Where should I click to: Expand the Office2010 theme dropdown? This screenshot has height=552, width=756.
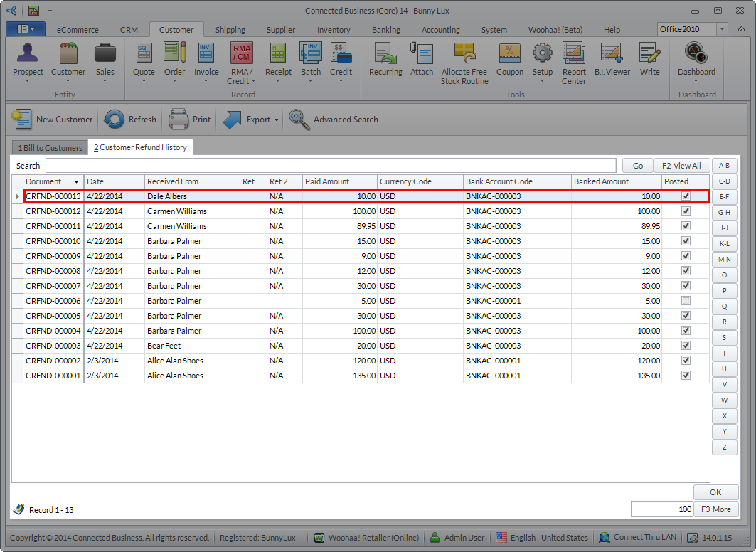[x=722, y=28]
